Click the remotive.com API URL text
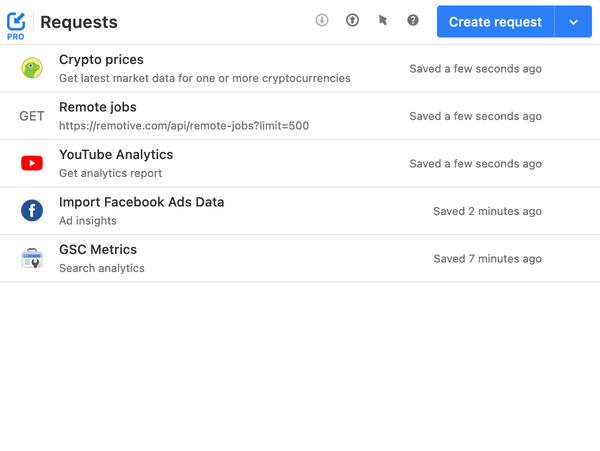Viewport: 600px width, 451px height. (184, 126)
